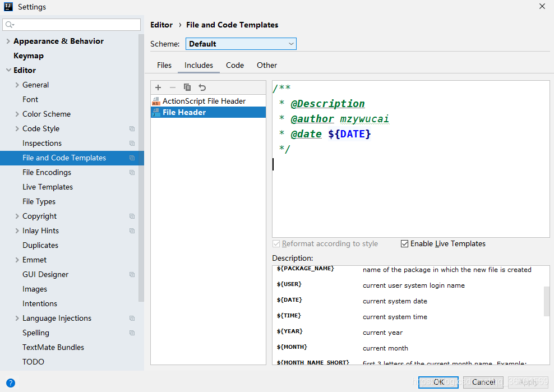Image resolution: width=554 pixels, height=392 pixels.
Task: Click project-level icon beside GUI Designer
Action: (x=132, y=274)
